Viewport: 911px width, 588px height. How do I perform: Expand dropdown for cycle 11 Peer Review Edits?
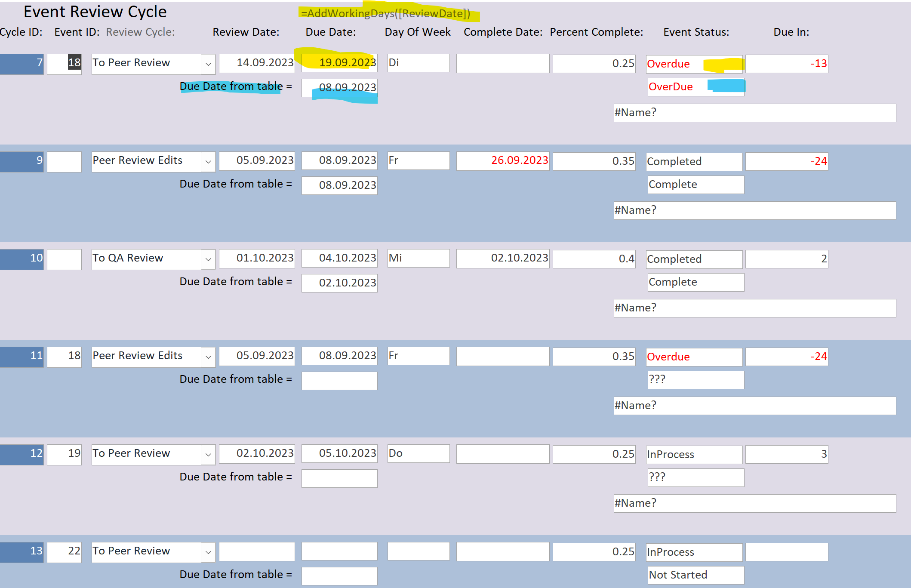208,357
